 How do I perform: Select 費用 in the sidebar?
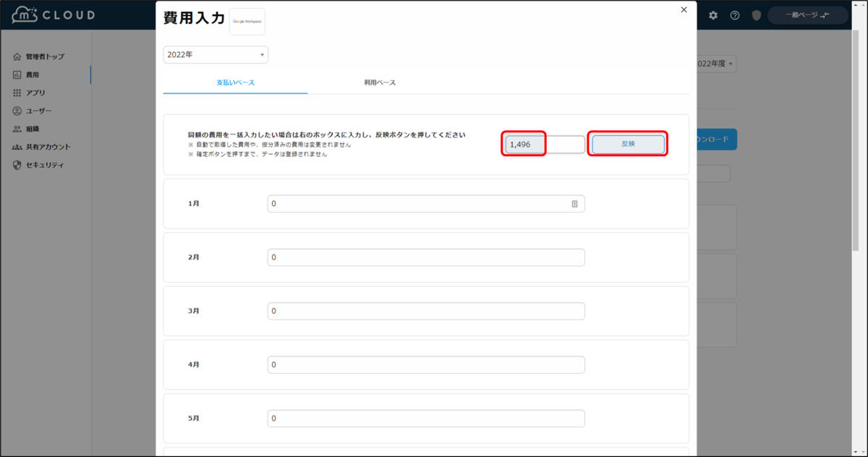tap(33, 74)
